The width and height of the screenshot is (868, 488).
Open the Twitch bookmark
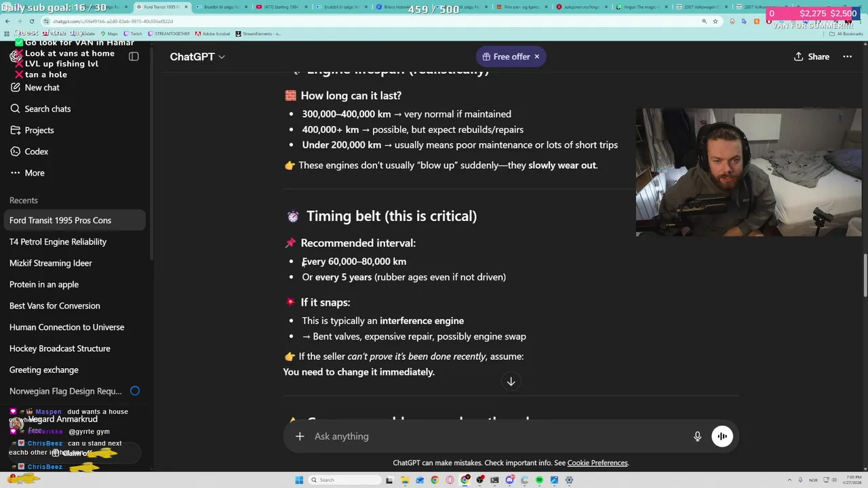[x=132, y=33]
